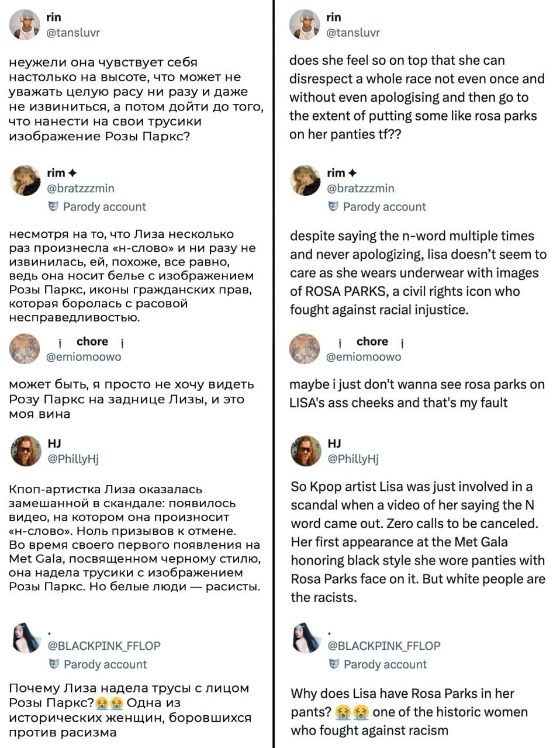This screenshot has height=748, width=560.
Task: Click the Parody account mask icon under @bratzzzmin right
Action: click(334, 206)
